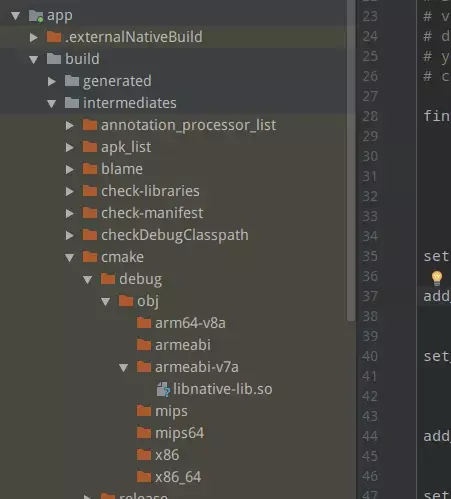
Task: Click the blame folder icon
Action: [90, 169]
